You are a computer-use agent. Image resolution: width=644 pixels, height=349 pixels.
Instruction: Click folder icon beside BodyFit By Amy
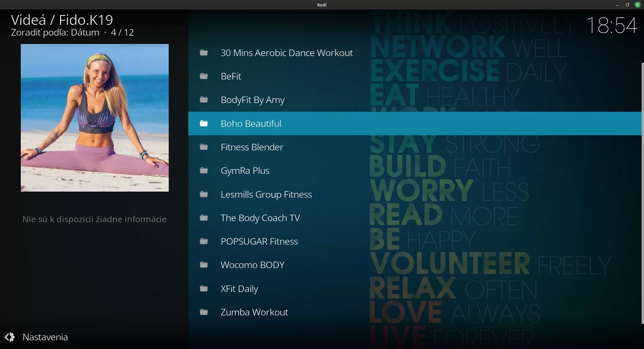coord(204,100)
